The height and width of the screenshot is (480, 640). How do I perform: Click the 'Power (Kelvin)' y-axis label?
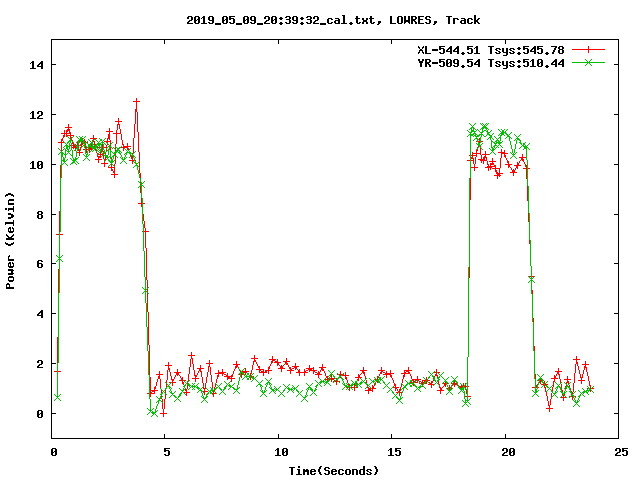pos(10,241)
